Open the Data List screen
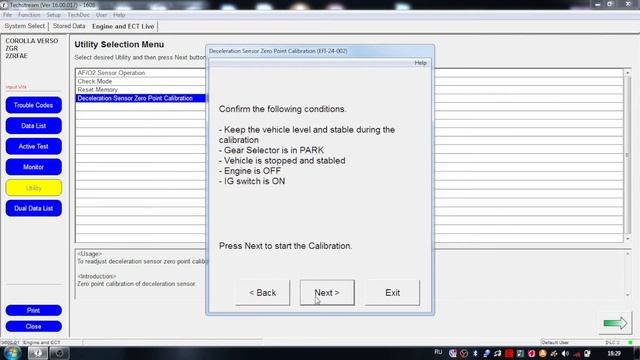This screenshot has width=640, height=360. click(33, 126)
